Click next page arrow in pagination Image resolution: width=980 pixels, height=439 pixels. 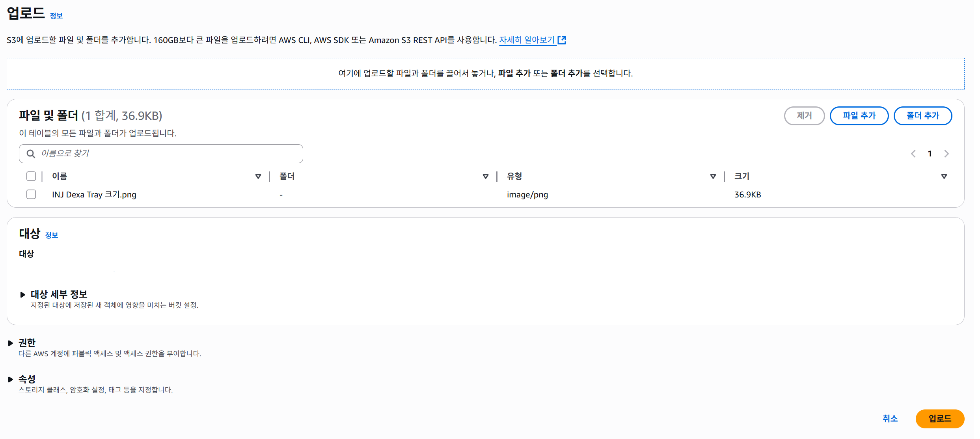[x=946, y=154]
